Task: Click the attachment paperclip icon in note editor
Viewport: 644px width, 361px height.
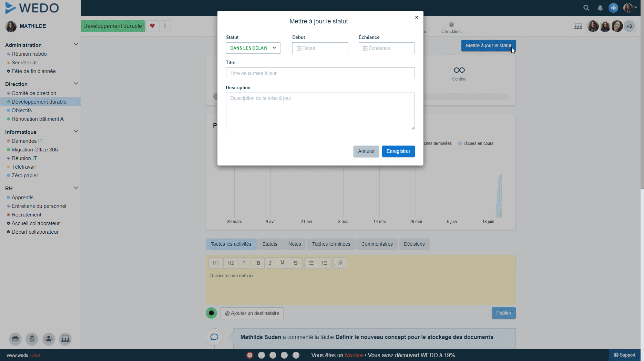Action: point(340,263)
